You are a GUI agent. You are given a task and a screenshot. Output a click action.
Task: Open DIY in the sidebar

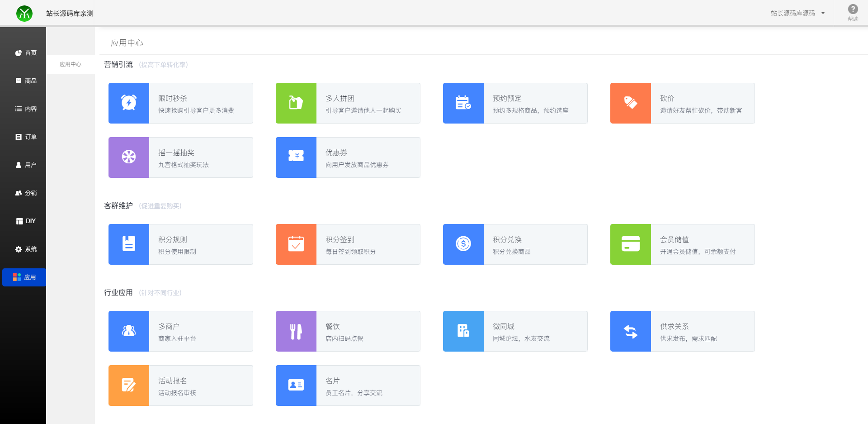[25, 221]
